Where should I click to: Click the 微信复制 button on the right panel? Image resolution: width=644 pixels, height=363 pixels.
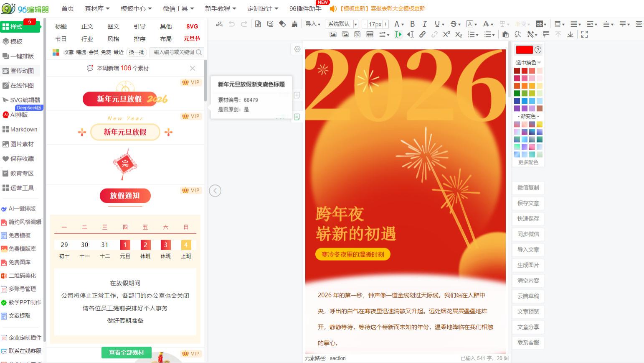527,188
